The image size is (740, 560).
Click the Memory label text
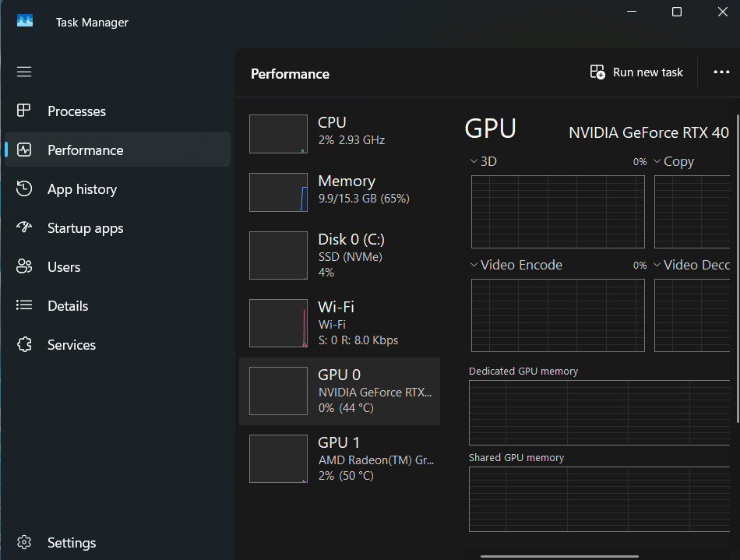[x=347, y=181]
